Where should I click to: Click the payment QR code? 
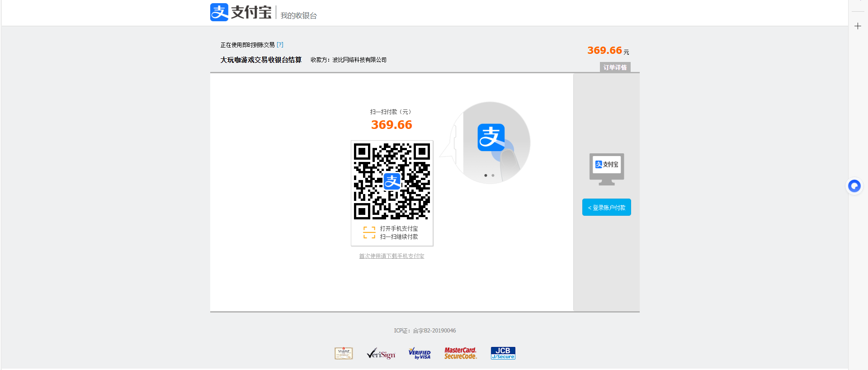(392, 181)
